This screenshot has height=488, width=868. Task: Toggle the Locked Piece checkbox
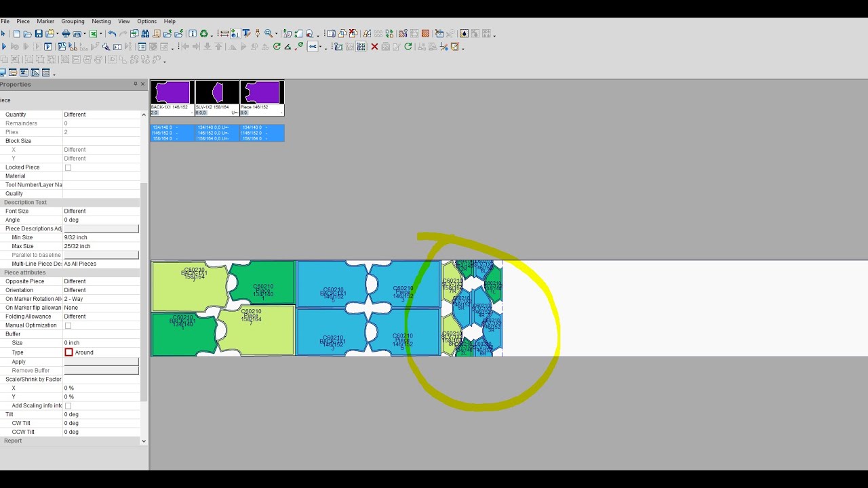pyautogui.click(x=68, y=167)
